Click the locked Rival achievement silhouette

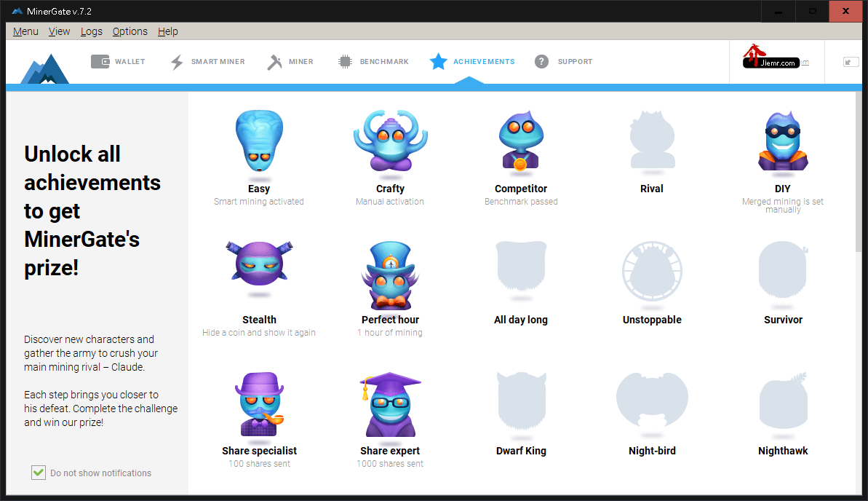(652, 140)
